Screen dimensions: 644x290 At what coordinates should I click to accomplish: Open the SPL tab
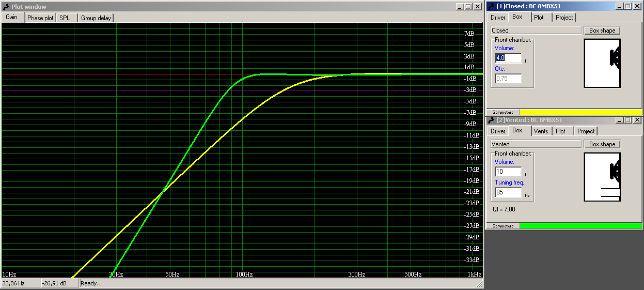67,18
